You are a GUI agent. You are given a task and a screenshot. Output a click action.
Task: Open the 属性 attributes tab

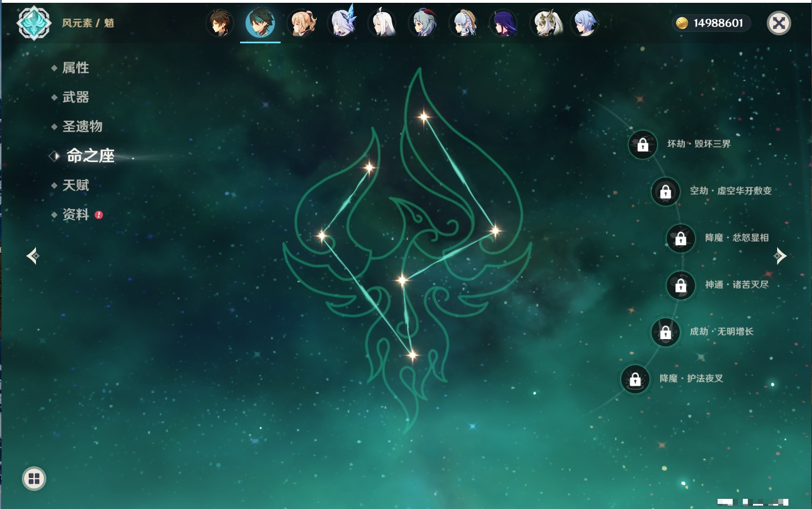pyautogui.click(x=75, y=68)
